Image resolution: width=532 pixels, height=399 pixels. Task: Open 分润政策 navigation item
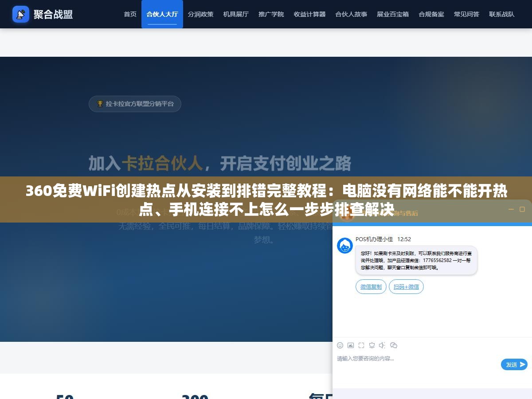(x=200, y=14)
